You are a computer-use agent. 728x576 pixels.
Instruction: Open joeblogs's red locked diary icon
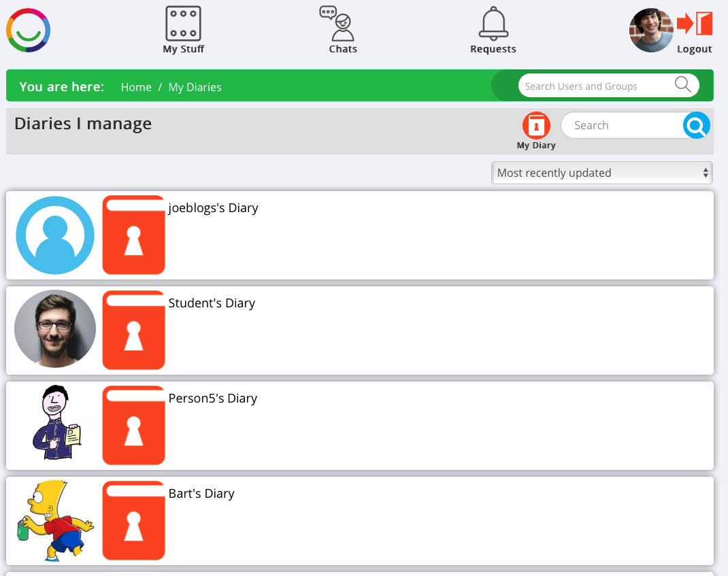tap(134, 235)
